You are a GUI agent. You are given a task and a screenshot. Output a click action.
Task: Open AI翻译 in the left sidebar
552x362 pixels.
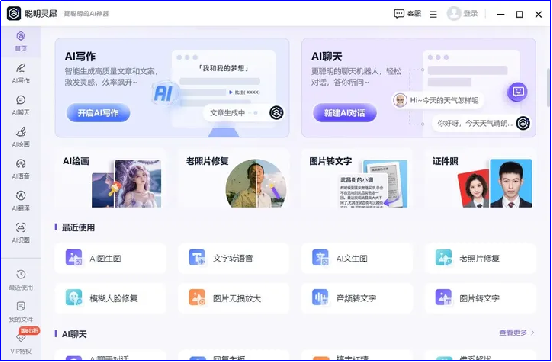20,201
